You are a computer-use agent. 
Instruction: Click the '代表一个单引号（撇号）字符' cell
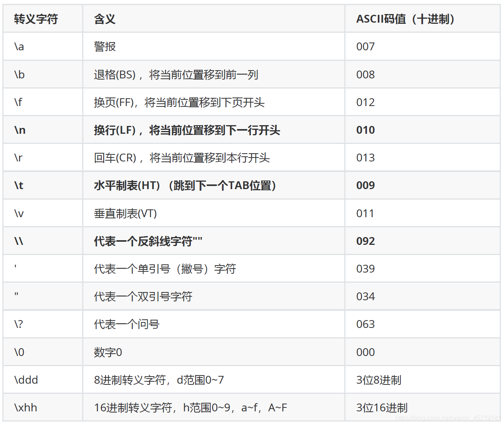pyautogui.click(x=213, y=269)
